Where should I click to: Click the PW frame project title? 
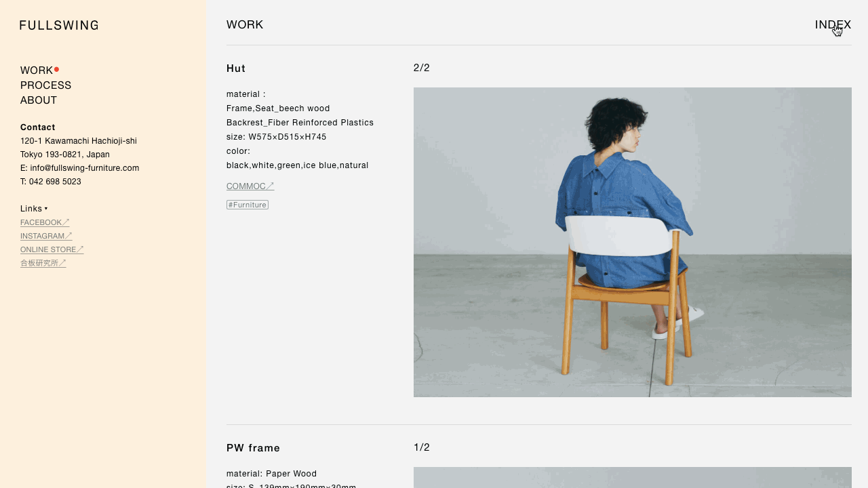coord(253,448)
